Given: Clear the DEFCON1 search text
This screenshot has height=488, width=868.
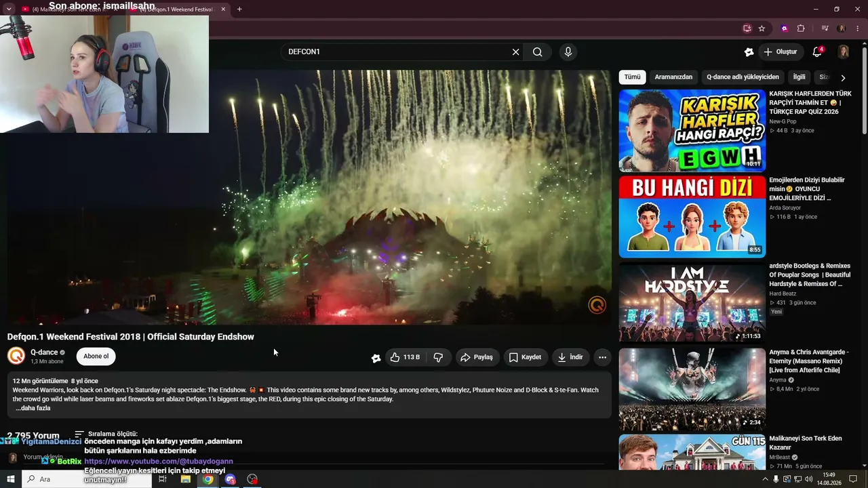Looking at the screenshot, I should (x=515, y=52).
